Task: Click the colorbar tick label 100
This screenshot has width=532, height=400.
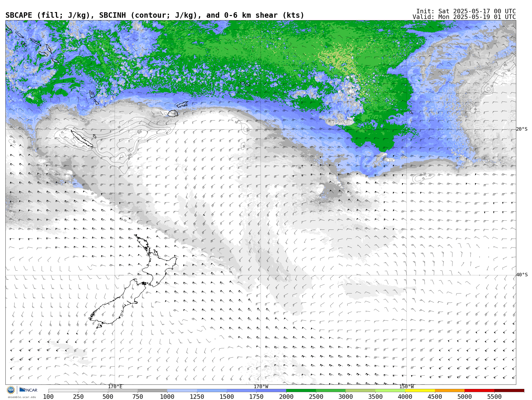Action: tap(48, 397)
